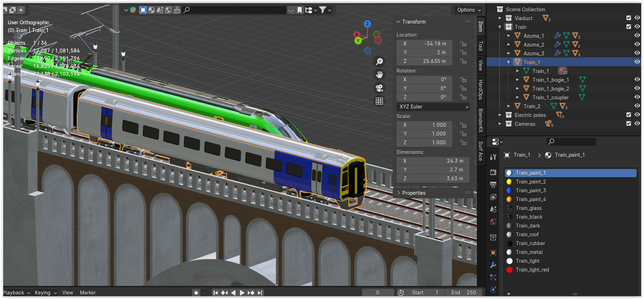Open the filter funnel dropdown
Viewport: 644px width, 299px height.
[325, 10]
